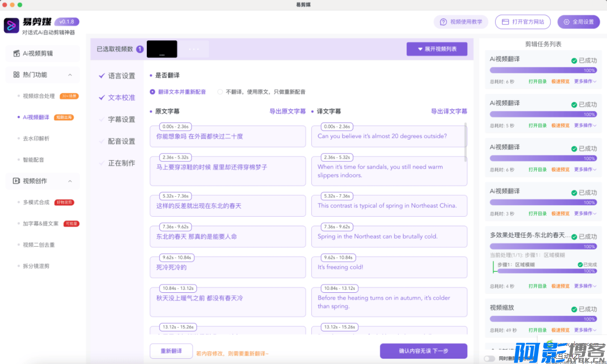This screenshot has width=607, height=364.
Task: Click 导出译文字幕 link
Action: pyautogui.click(x=449, y=111)
